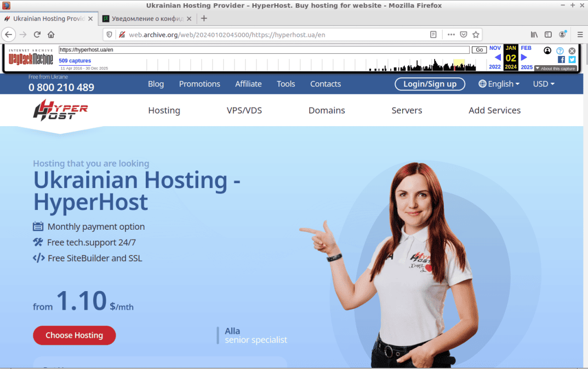The width and height of the screenshot is (588, 369).
Task: Bookmark this page with star icon
Action: point(476,35)
